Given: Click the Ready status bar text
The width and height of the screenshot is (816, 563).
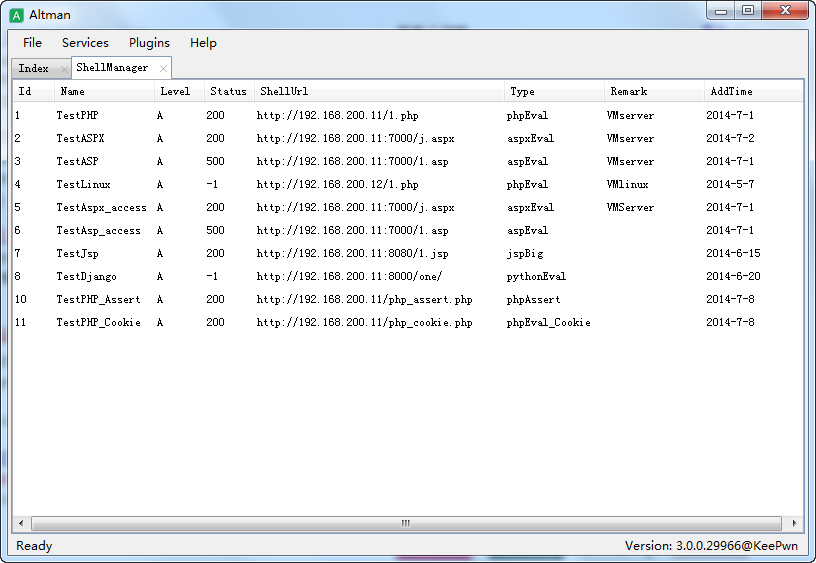Looking at the screenshot, I should (x=34, y=546).
